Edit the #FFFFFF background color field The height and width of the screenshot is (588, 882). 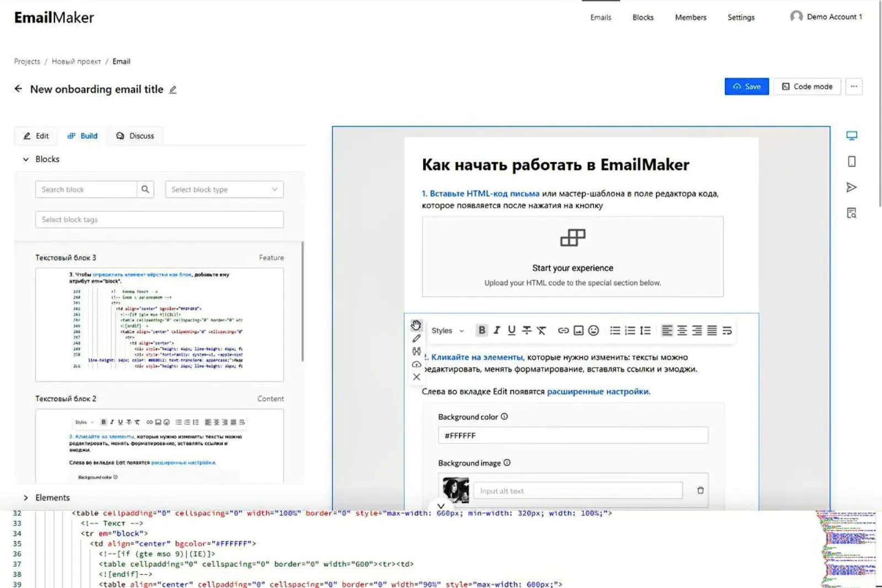(573, 435)
